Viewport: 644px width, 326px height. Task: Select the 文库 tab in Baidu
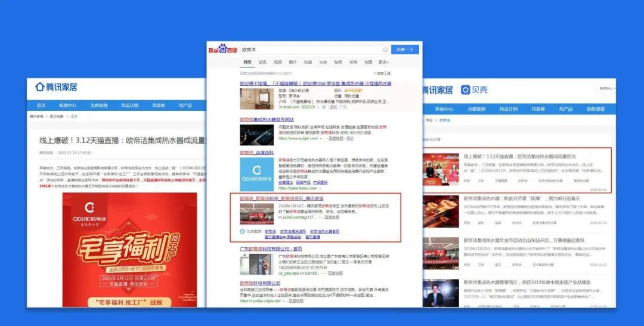(323, 62)
